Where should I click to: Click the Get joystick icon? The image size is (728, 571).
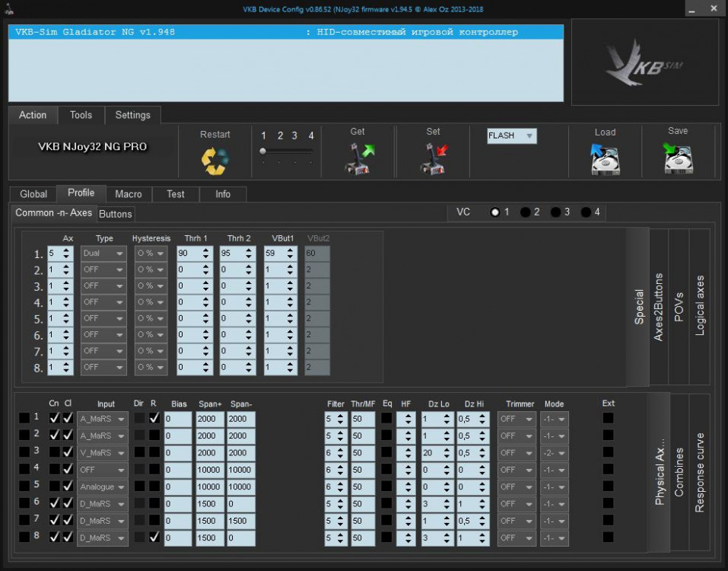[x=358, y=159]
